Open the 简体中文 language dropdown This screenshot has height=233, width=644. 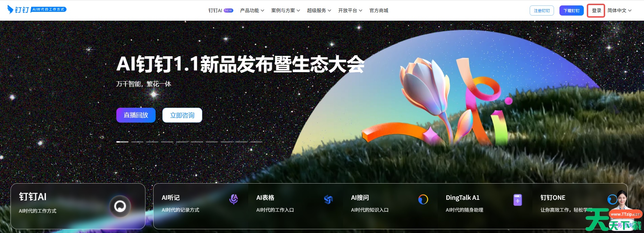619,10
